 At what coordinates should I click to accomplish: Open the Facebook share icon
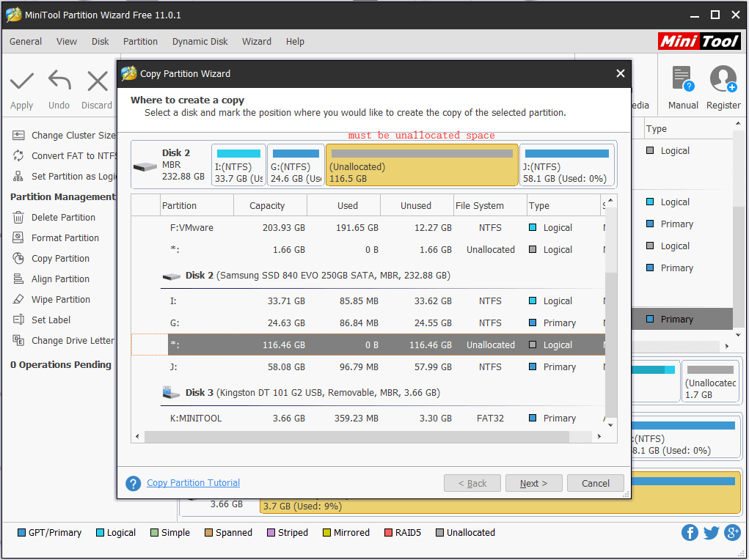point(690,532)
